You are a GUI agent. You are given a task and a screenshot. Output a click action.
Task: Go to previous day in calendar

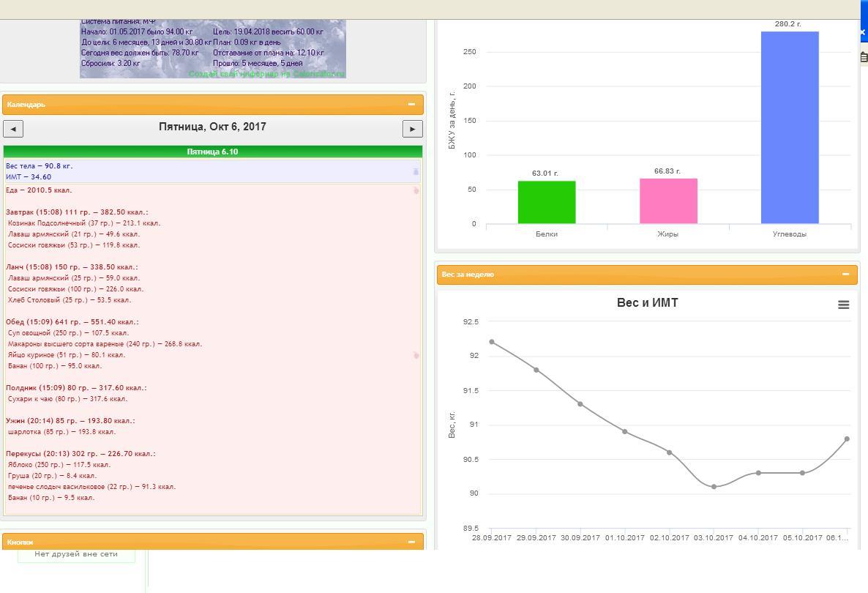tap(13, 129)
